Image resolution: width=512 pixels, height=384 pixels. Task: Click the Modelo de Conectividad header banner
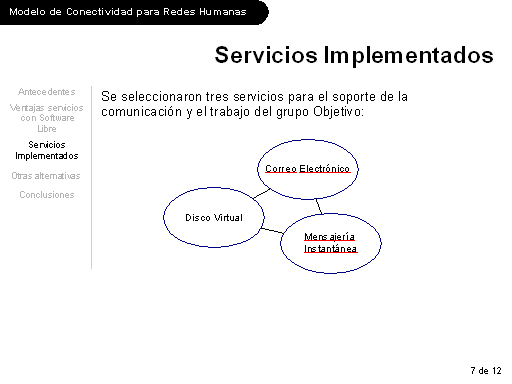tap(134, 12)
